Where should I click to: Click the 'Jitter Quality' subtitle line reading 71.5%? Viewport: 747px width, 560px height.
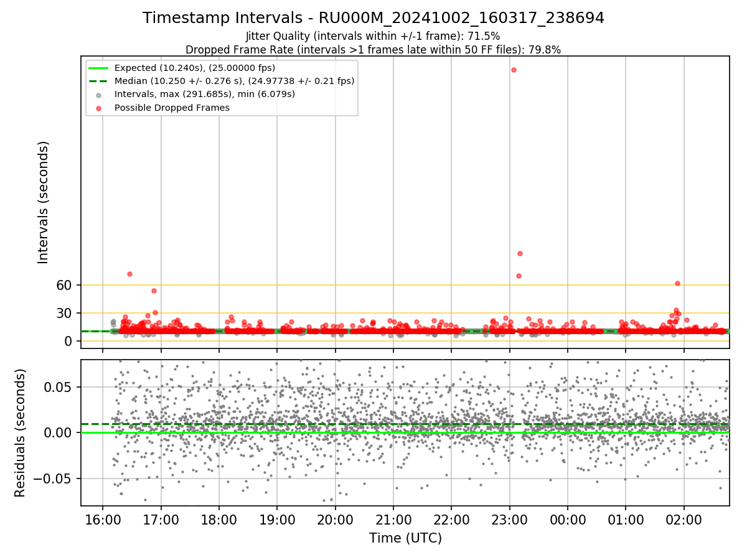coord(374,37)
